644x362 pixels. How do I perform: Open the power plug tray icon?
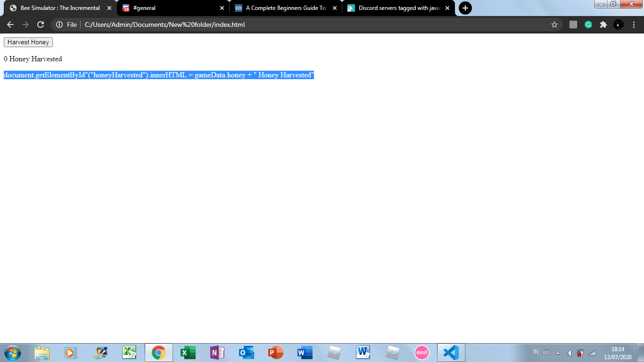[x=580, y=353]
